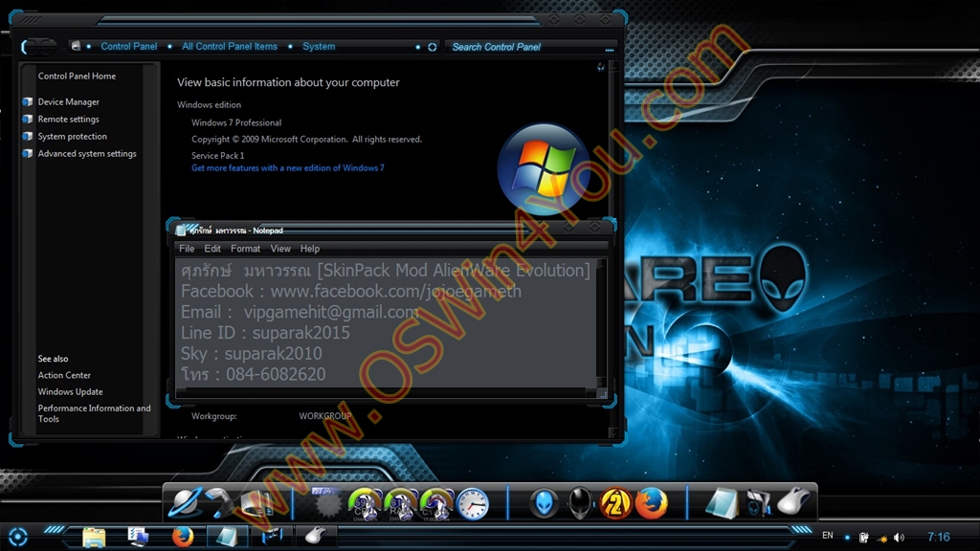Click the power plug tray icon
This screenshot has height=551, width=980.
(x=864, y=538)
